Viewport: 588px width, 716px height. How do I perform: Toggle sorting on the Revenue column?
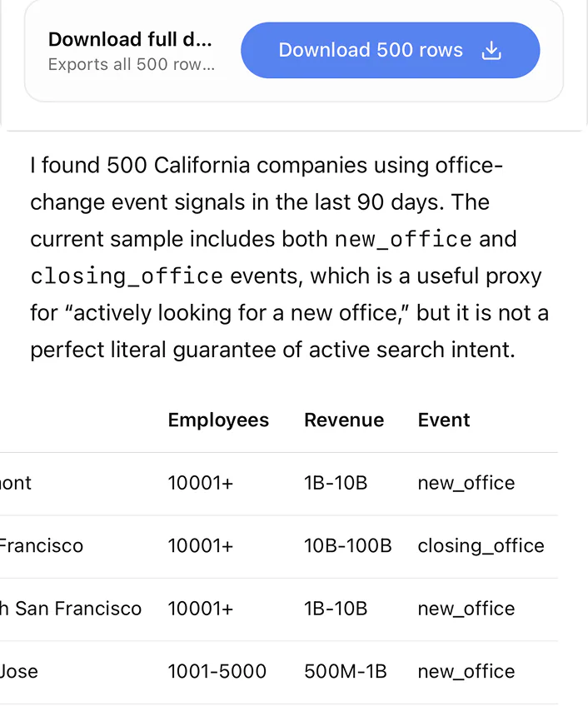344,420
